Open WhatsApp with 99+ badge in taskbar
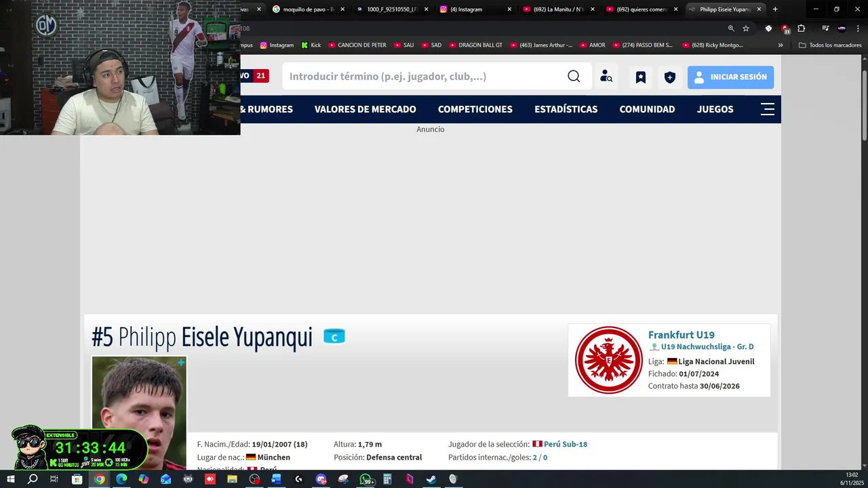 [366, 480]
